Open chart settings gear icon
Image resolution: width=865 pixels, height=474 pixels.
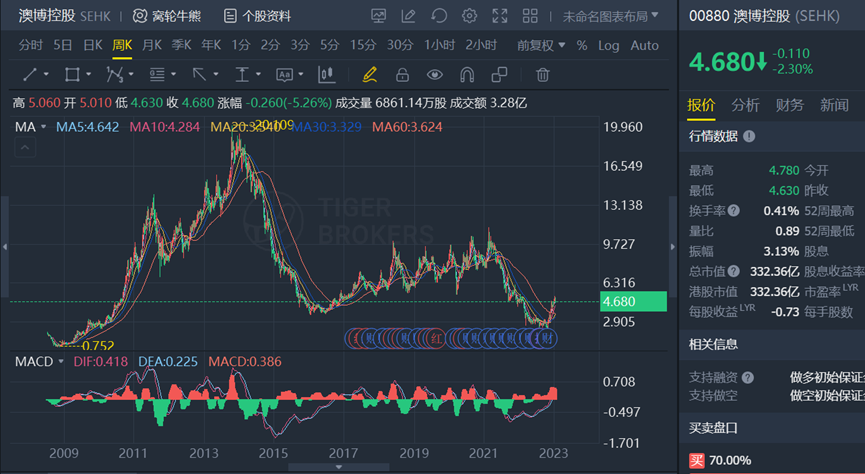pyautogui.click(x=469, y=16)
